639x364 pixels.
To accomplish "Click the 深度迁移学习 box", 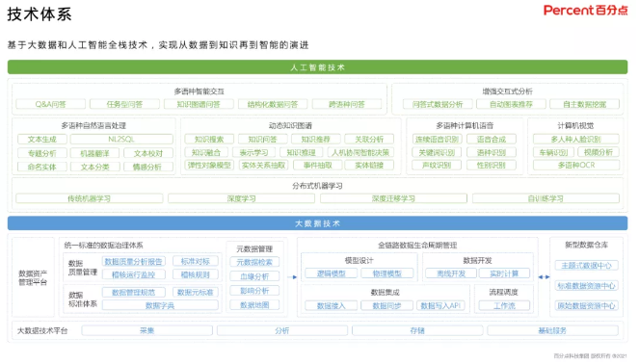I will 393,198.
